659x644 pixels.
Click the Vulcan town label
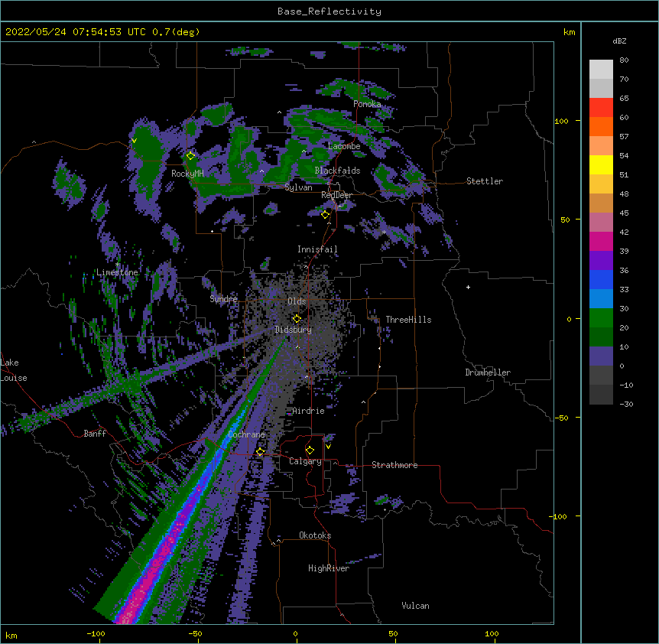tap(415, 606)
